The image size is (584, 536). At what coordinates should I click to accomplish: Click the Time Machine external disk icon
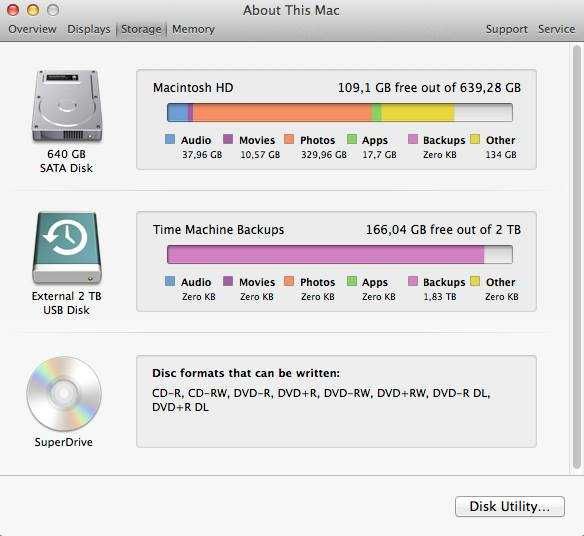point(67,248)
